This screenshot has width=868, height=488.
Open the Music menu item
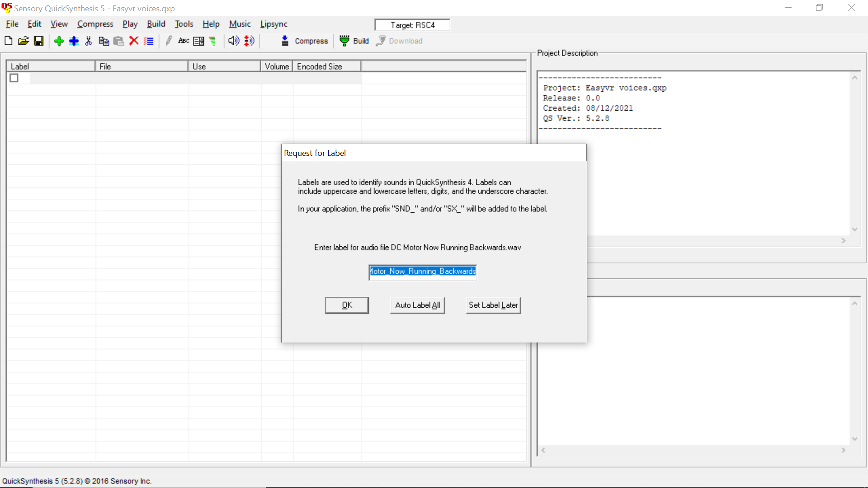click(x=239, y=24)
